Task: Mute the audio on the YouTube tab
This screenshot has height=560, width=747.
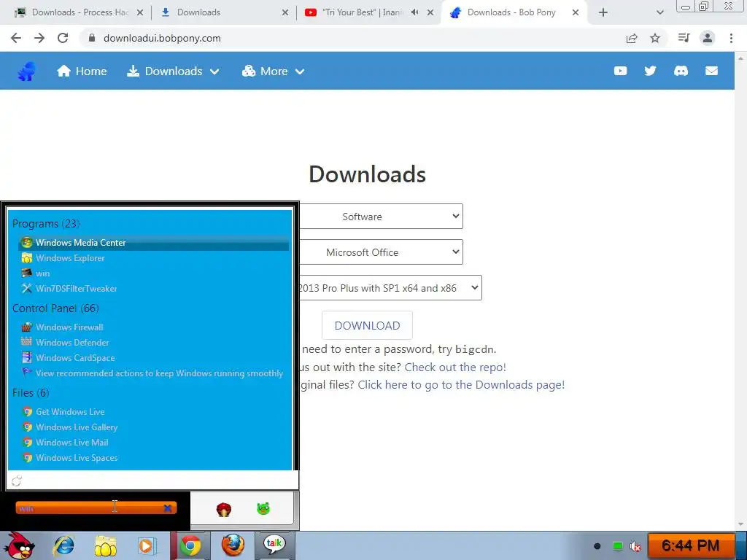Action: (x=415, y=12)
